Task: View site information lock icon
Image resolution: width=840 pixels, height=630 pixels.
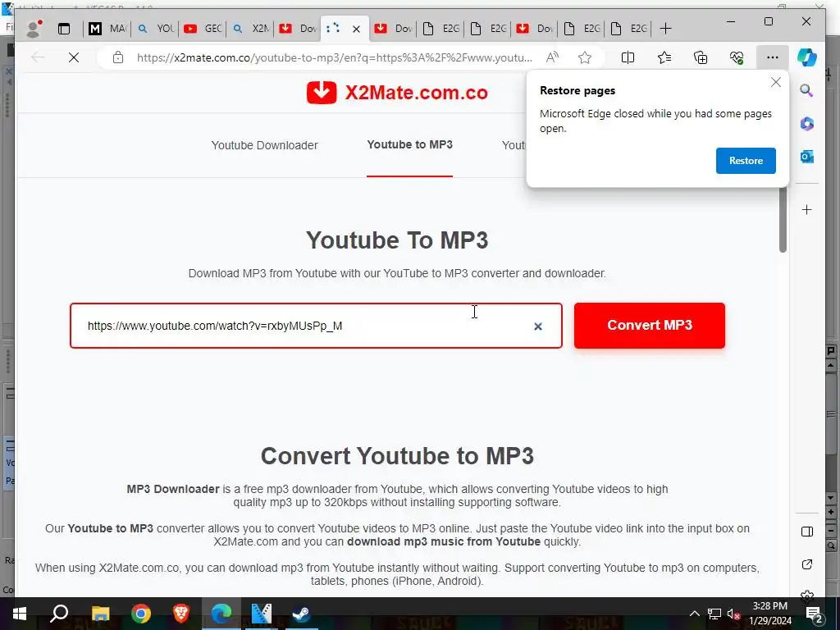Action: point(118,57)
